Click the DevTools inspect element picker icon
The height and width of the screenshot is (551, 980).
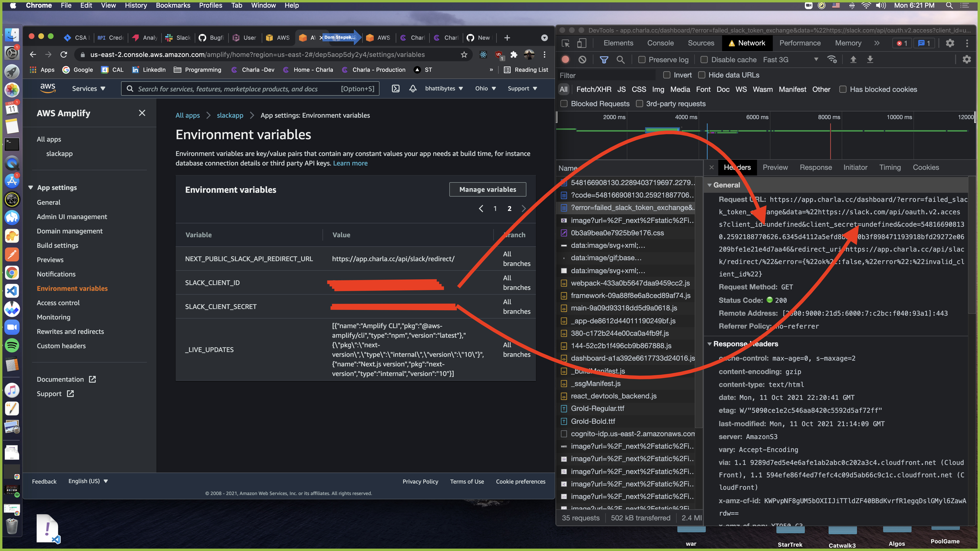pos(566,43)
